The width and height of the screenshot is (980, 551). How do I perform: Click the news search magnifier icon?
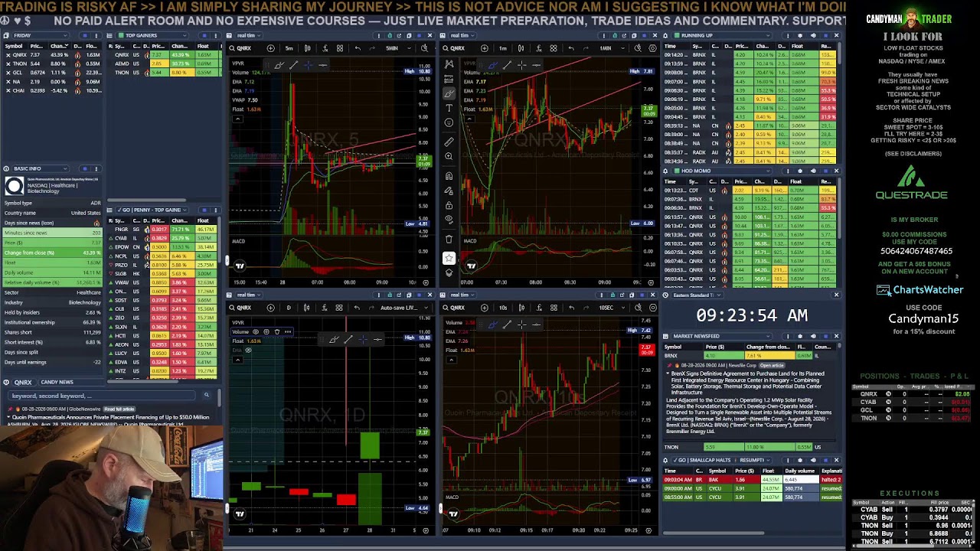pos(206,396)
